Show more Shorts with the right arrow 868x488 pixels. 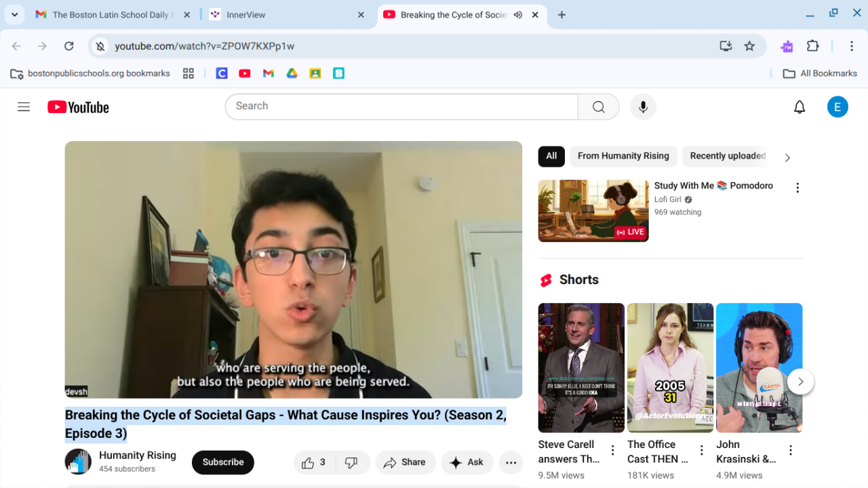tap(800, 382)
